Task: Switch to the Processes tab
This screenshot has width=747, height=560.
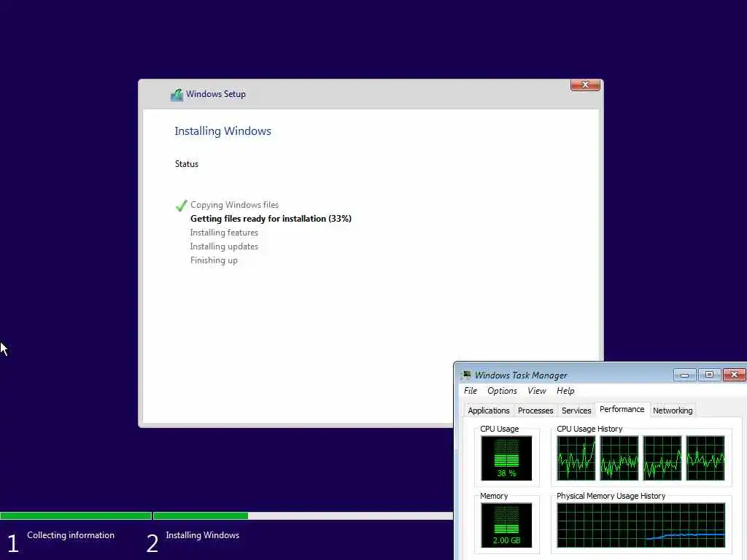Action: tap(535, 411)
